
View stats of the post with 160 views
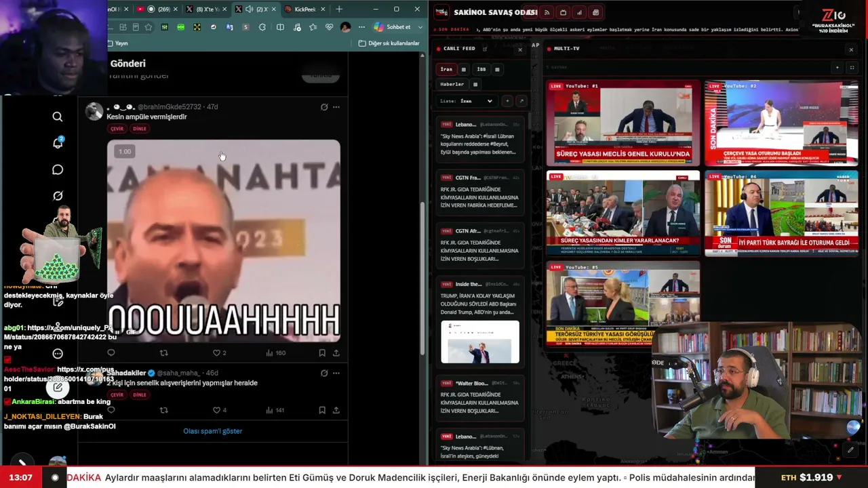pyautogui.click(x=275, y=352)
